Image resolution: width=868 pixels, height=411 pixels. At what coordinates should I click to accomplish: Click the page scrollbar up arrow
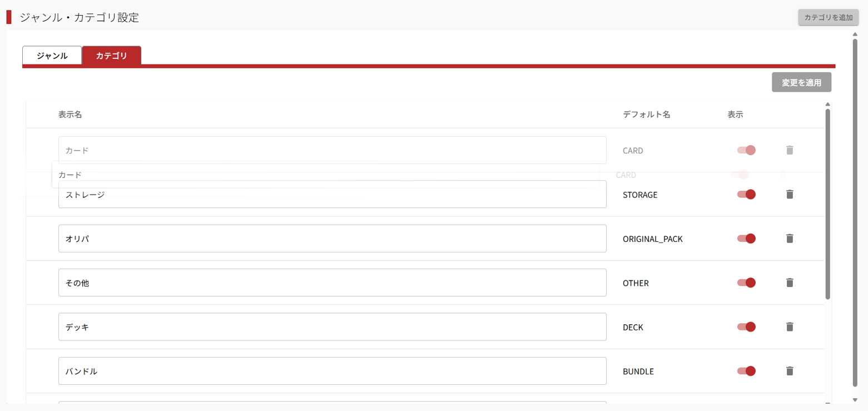pos(855,34)
